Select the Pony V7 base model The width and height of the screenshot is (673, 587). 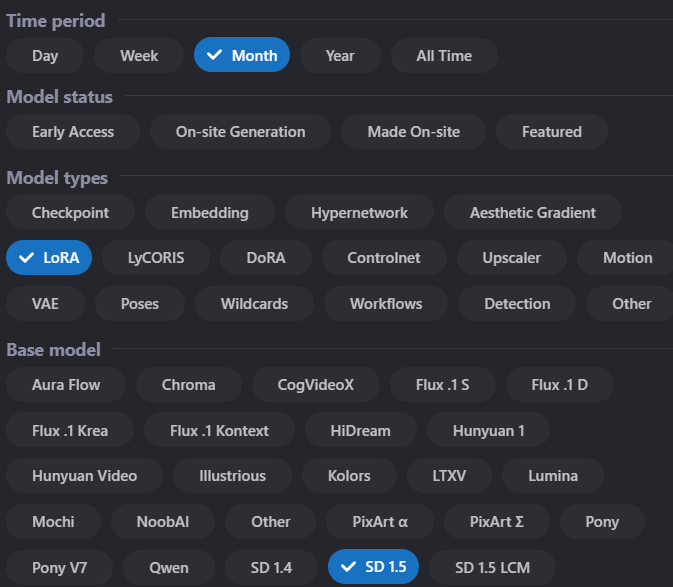click(59, 567)
